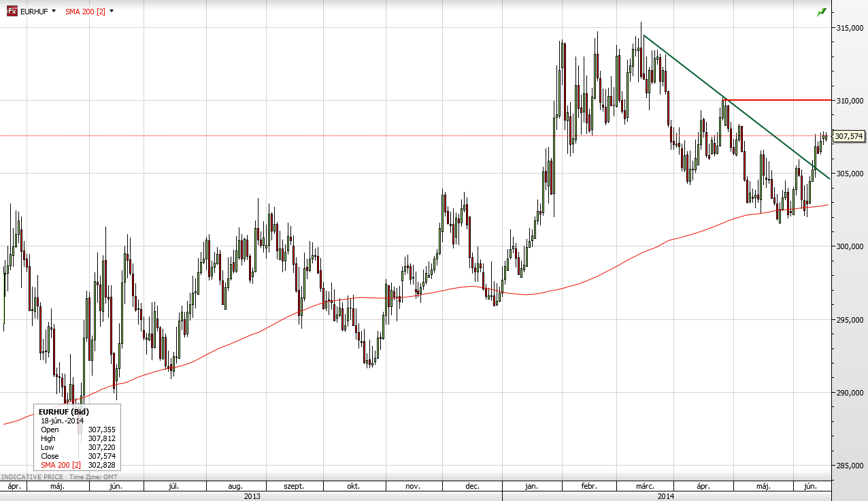This screenshot has height=501, width=868.
Task: Click the 300,000 price axis label
Action: point(850,246)
